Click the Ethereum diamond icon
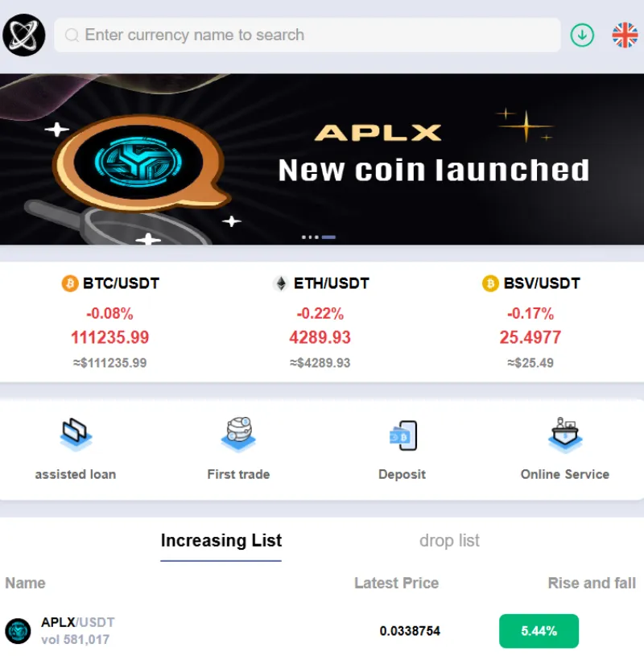 [281, 283]
